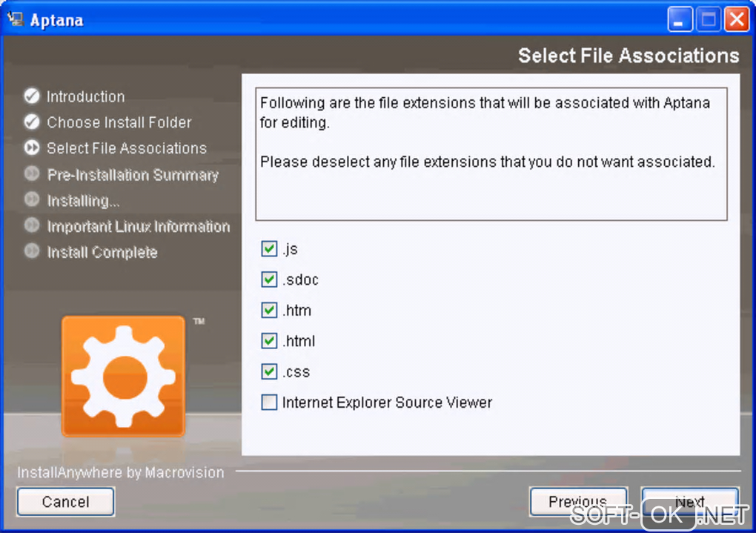Proceed with the Next button
This screenshot has height=533, width=756.
point(690,502)
